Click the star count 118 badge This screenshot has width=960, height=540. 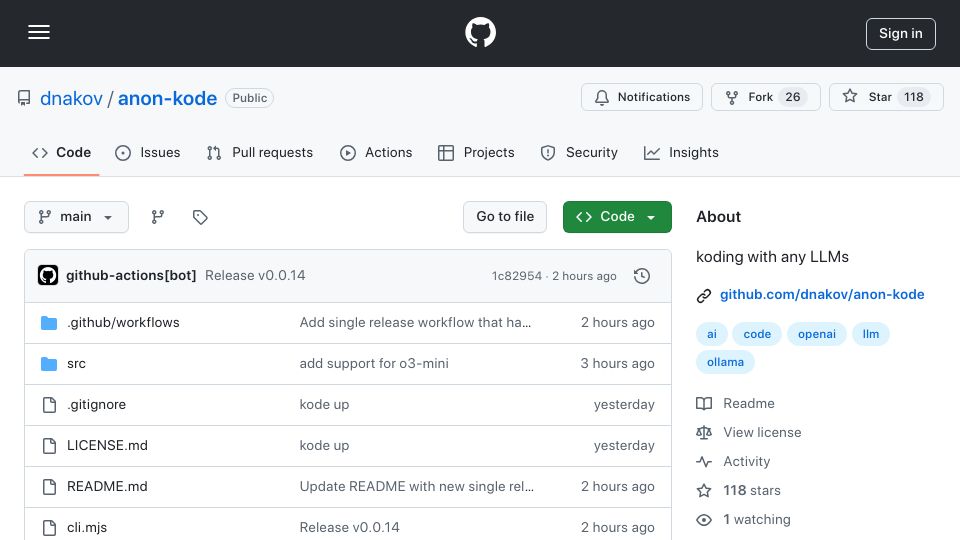click(x=913, y=97)
